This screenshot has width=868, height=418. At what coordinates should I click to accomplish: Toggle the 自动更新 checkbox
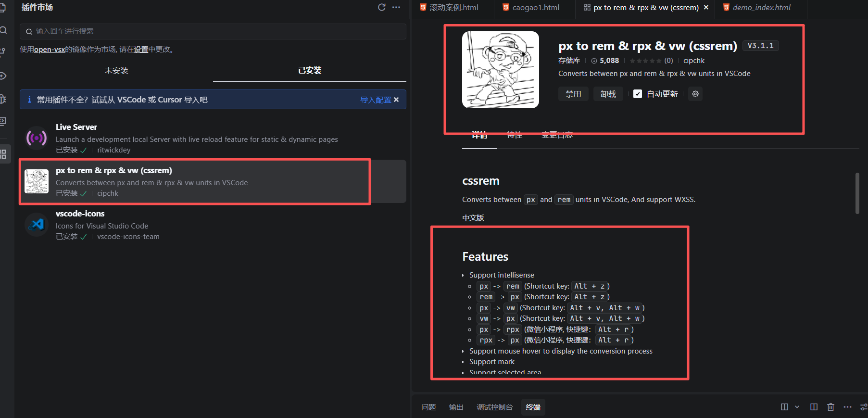[638, 94]
